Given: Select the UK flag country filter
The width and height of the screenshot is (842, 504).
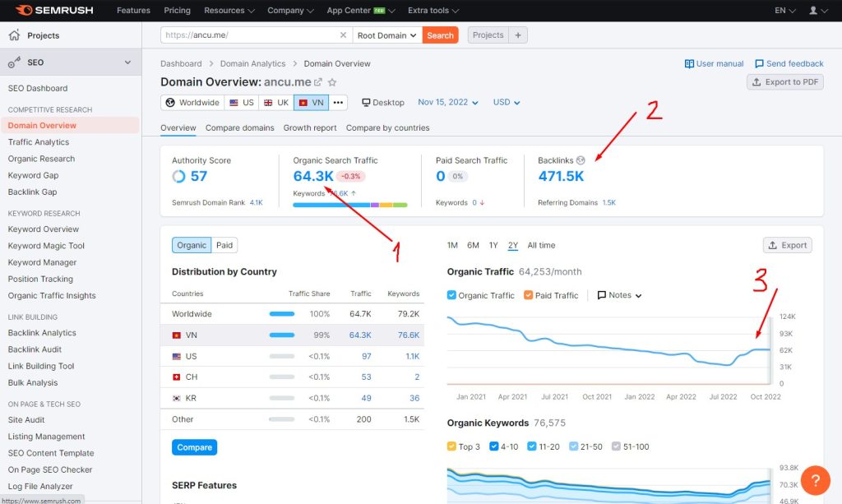Looking at the screenshot, I should pyautogui.click(x=276, y=103).
